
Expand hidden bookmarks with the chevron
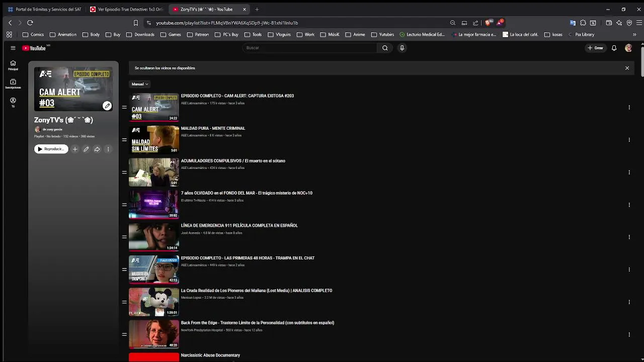tap(634, 35)
